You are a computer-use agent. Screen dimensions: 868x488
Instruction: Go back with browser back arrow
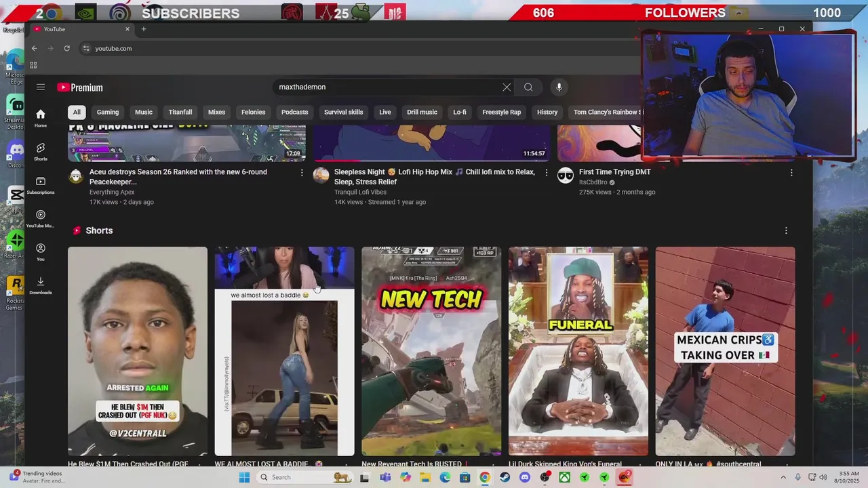click(34, 48)
